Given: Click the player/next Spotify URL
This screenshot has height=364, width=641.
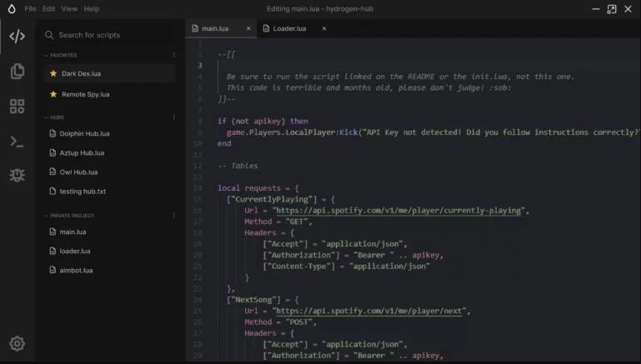Looking at the screenshot, I should [369, 311].
